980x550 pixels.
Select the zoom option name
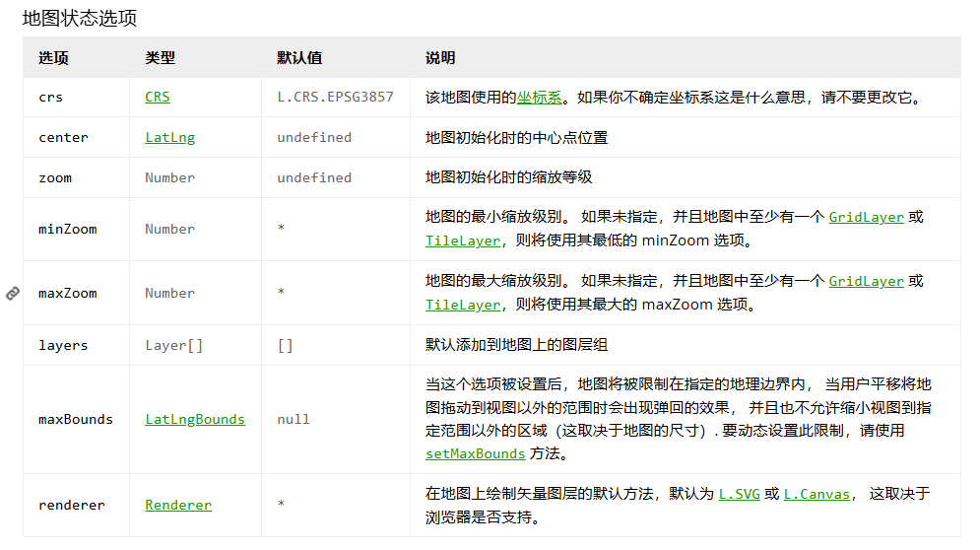tap(55, 178)
